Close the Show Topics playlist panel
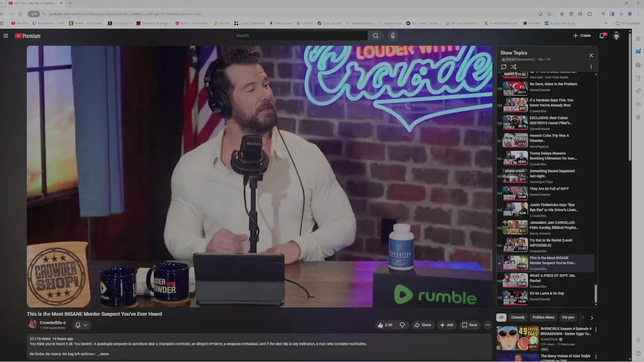Image resolution: width=644 pixels, height=362 pixels. click(591, 55)
